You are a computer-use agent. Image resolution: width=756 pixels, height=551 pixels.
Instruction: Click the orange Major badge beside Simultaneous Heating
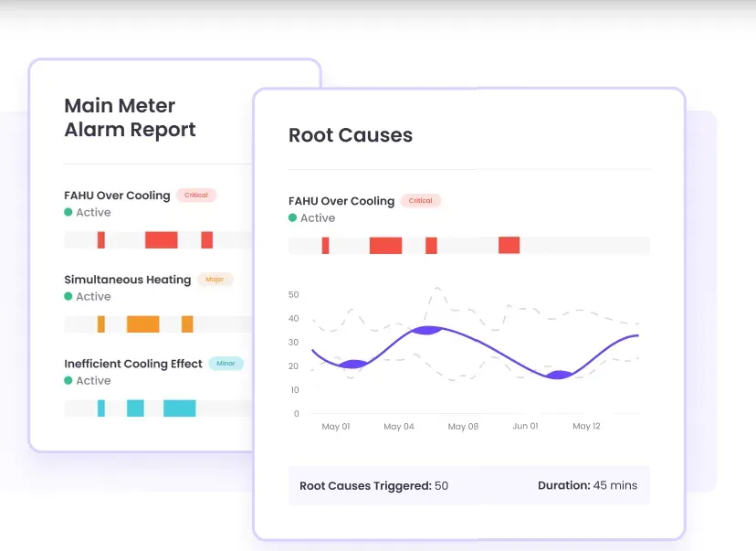point(215,280)
